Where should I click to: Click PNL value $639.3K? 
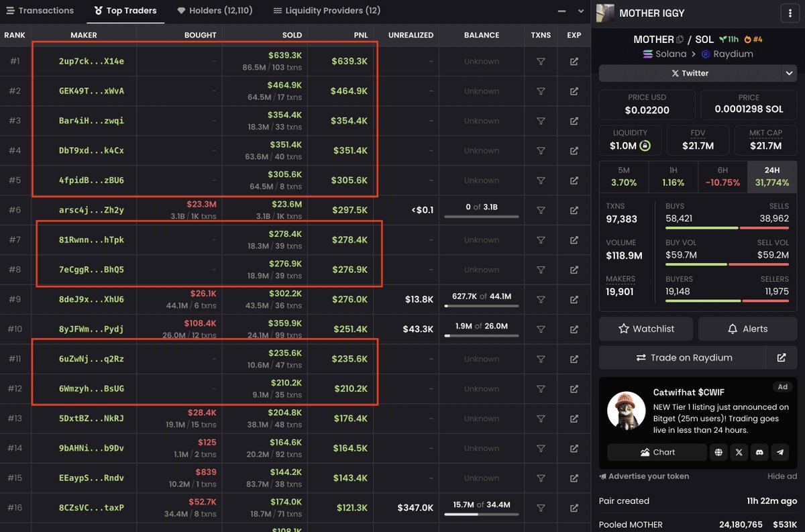(x=350, y=62)
